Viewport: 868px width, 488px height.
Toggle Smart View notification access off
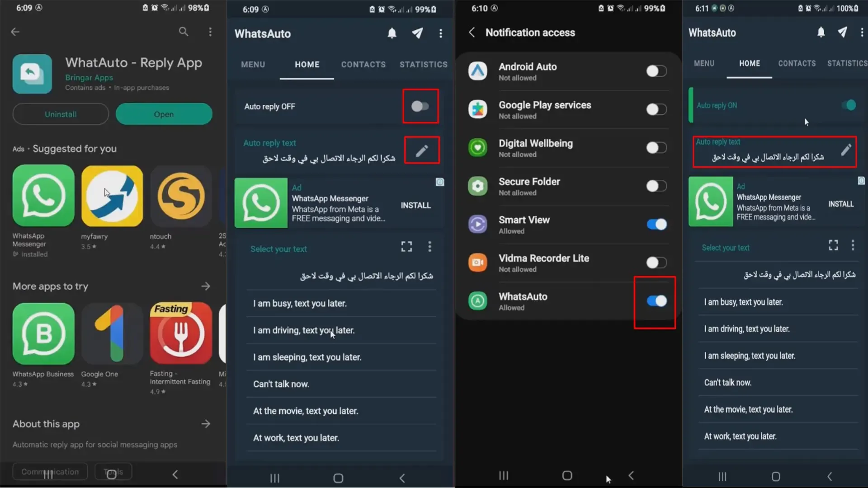pyautogui.click(x=656, y=224)
